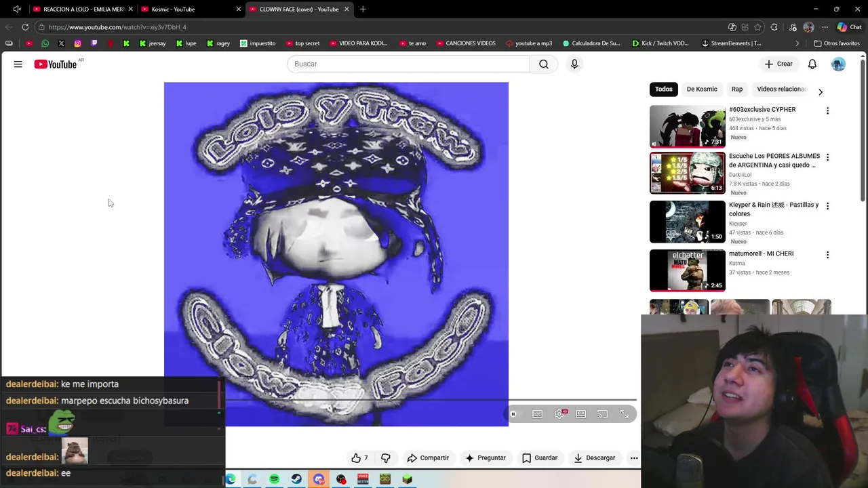Open the Kick / Twitch VOD bookmark
The height and width of the screenshot is (488, 868).
tap(660, 43)
